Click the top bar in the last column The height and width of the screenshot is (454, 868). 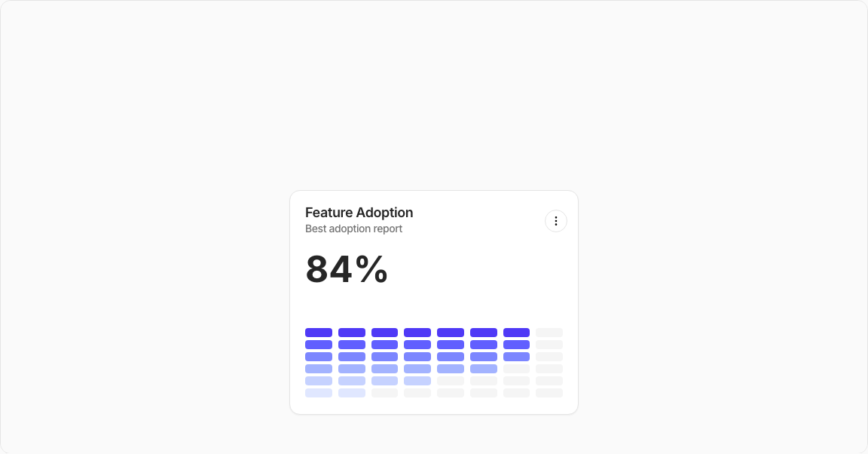pyautogui.click(x=549, y=333)
